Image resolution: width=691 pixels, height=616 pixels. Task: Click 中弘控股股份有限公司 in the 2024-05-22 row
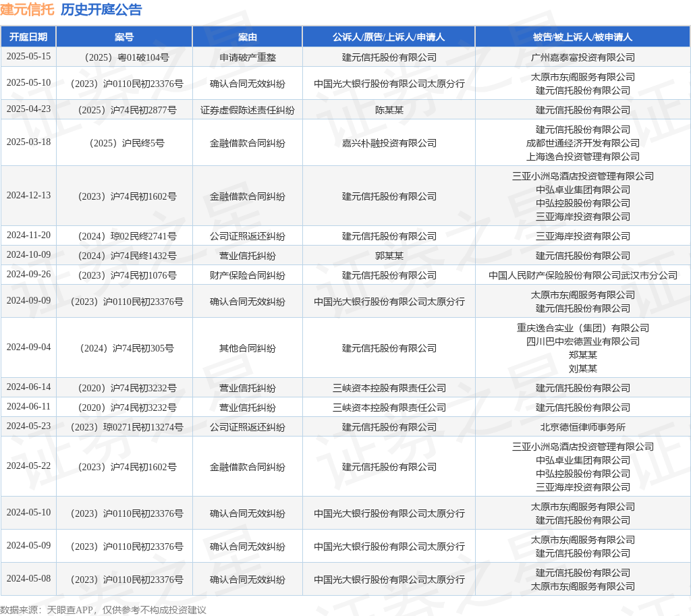[x=582, y=474]
